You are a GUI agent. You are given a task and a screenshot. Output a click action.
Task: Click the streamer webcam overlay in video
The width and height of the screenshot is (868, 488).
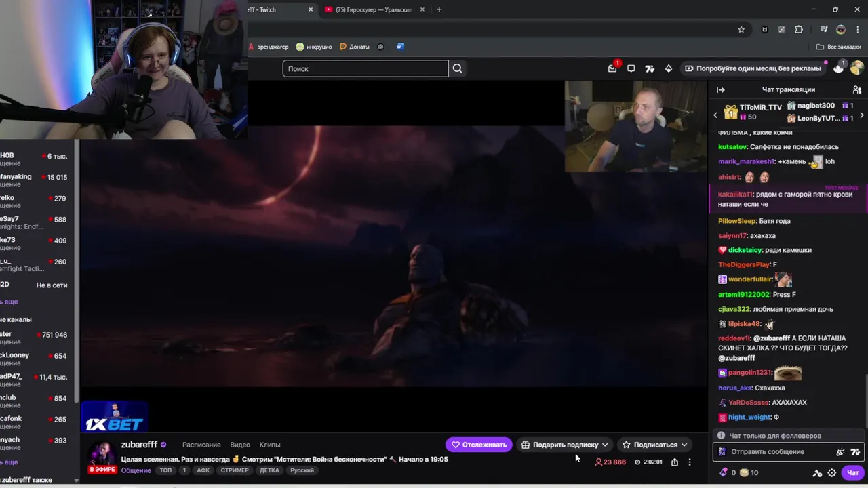tap(636, 126)
